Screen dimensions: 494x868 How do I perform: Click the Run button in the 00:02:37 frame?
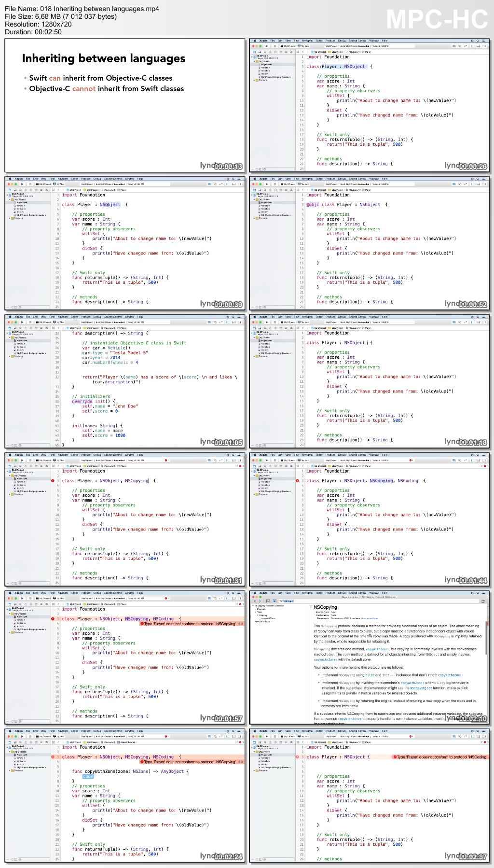click(x=266, y=736)
